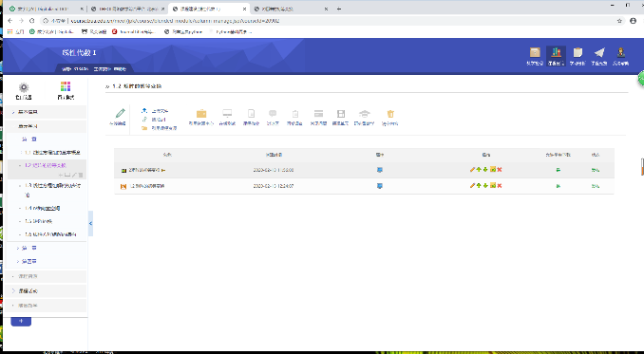Click the card layout icon in toolbar

click(x=318, y=114)
